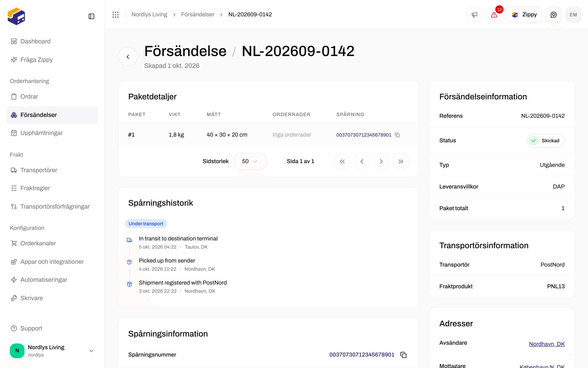588x368 pixels.
Task: Click Sida 1 av 1 text
Action: [x=300, y=161]
